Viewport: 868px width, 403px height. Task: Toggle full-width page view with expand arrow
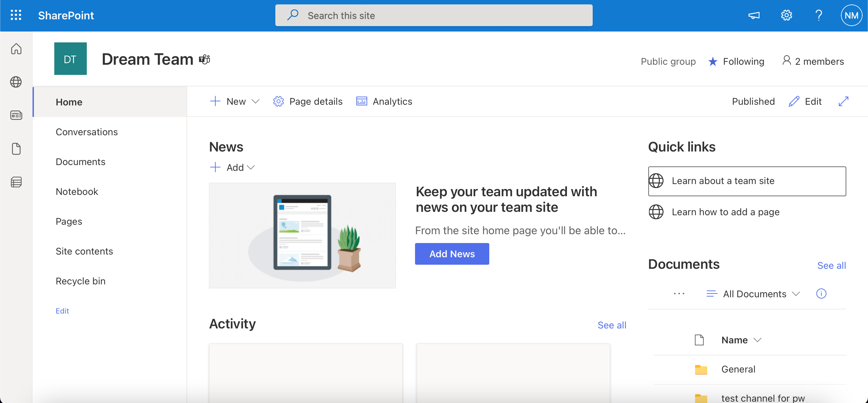843,101
